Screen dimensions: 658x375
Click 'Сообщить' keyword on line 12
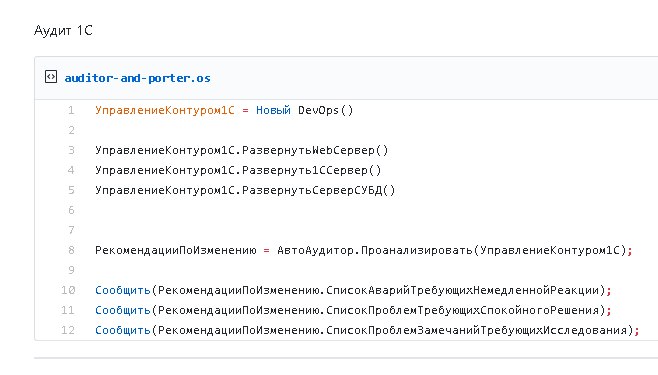pyautogui.click(x=123, y=330)
